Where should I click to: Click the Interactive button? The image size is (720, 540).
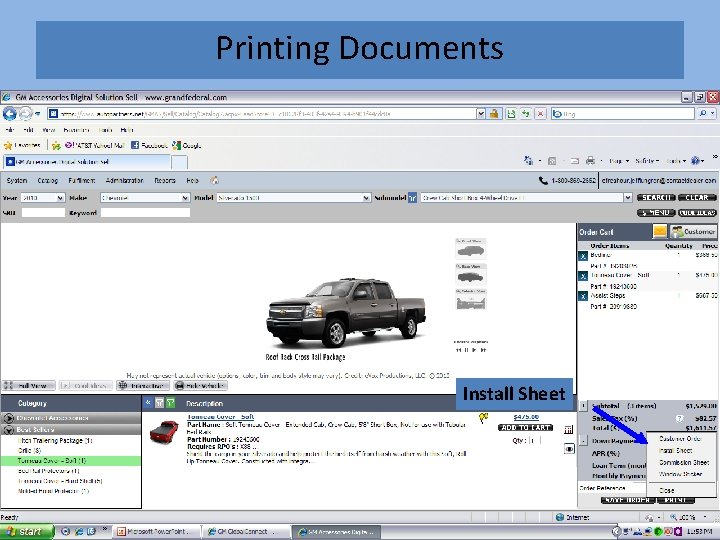[x=143, y=386]
